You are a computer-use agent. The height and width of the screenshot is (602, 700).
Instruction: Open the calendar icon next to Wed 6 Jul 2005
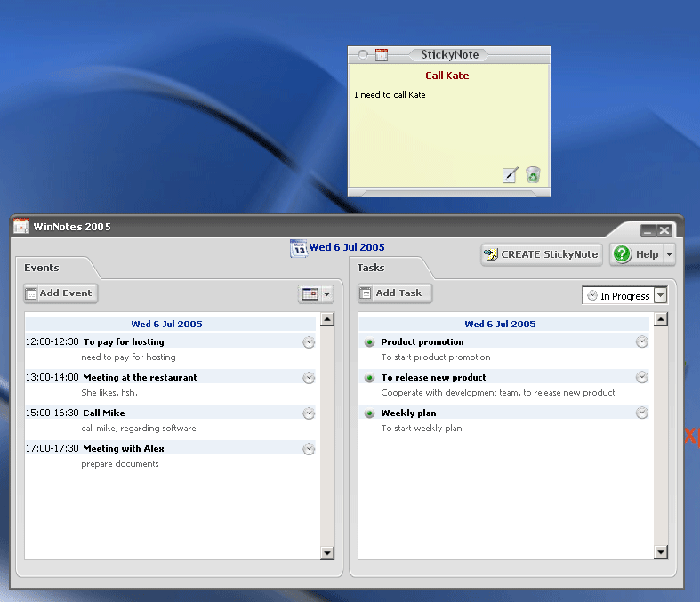(299, 249)
